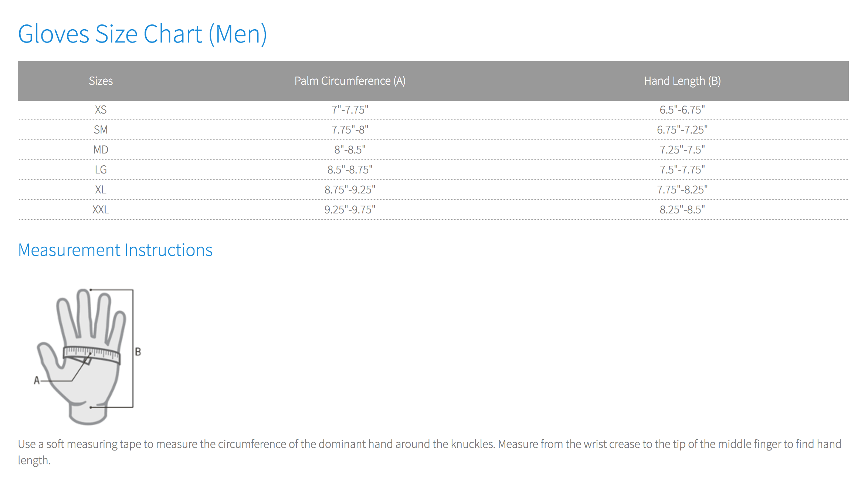The width and height of the screenshot is (868, 486).
Task: Click the Gloves Size Chart (Men) heading
Action: pyautogui.click(x=142, y=34)
